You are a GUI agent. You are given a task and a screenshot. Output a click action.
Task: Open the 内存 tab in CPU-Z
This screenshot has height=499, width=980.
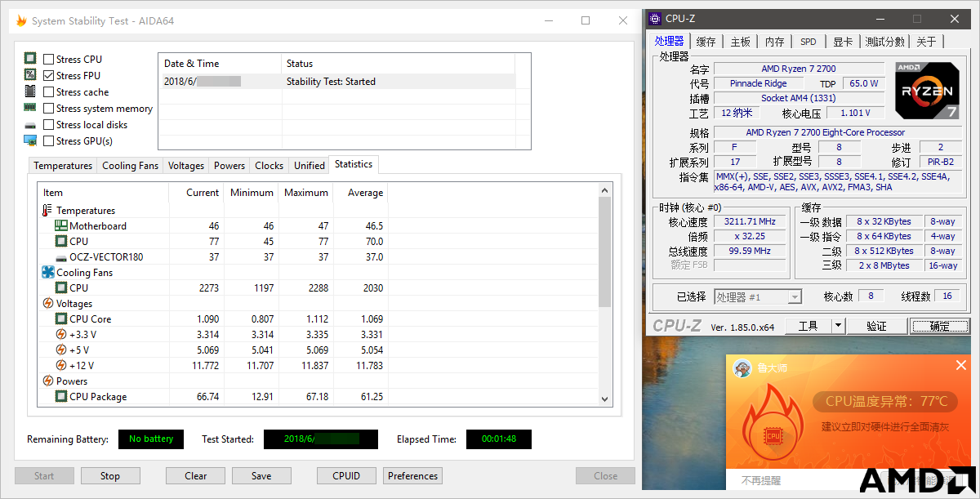click(774, 42)
